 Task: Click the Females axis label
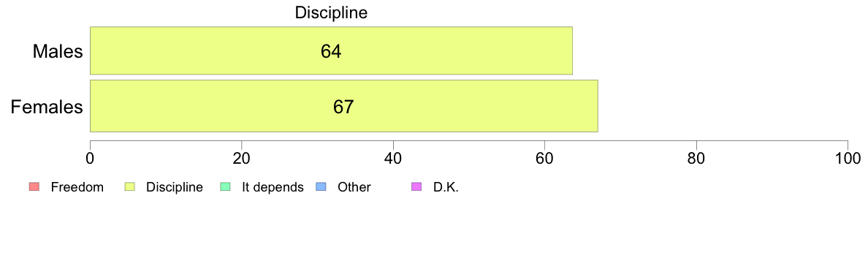47,107
